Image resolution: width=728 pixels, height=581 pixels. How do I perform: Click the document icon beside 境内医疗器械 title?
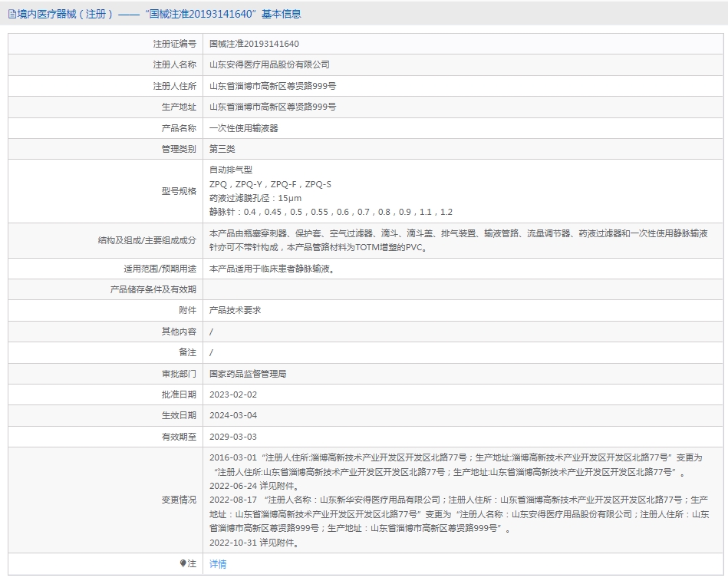click(x=12, y=15)
